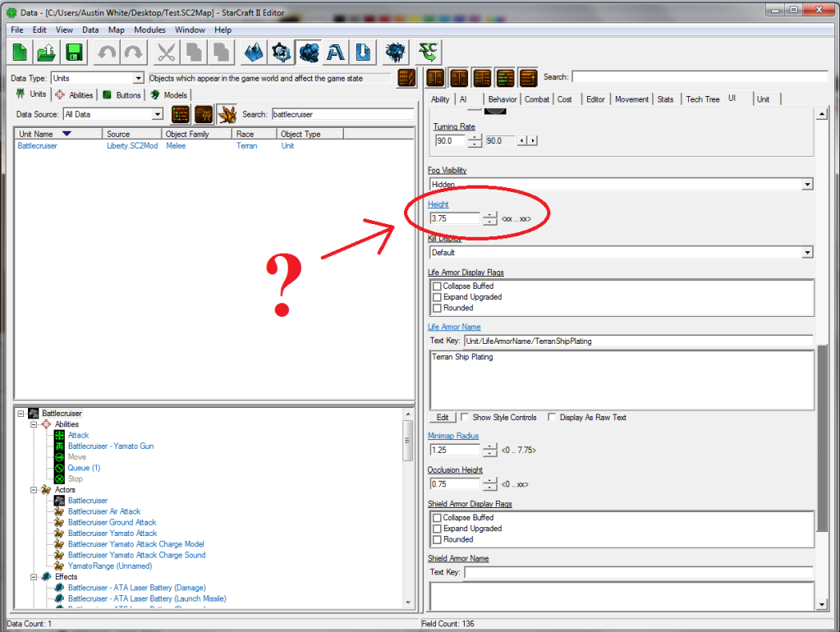Click the Open document toolbar icon
Viewport: 840px width, 632px height.
coord(47,53)
